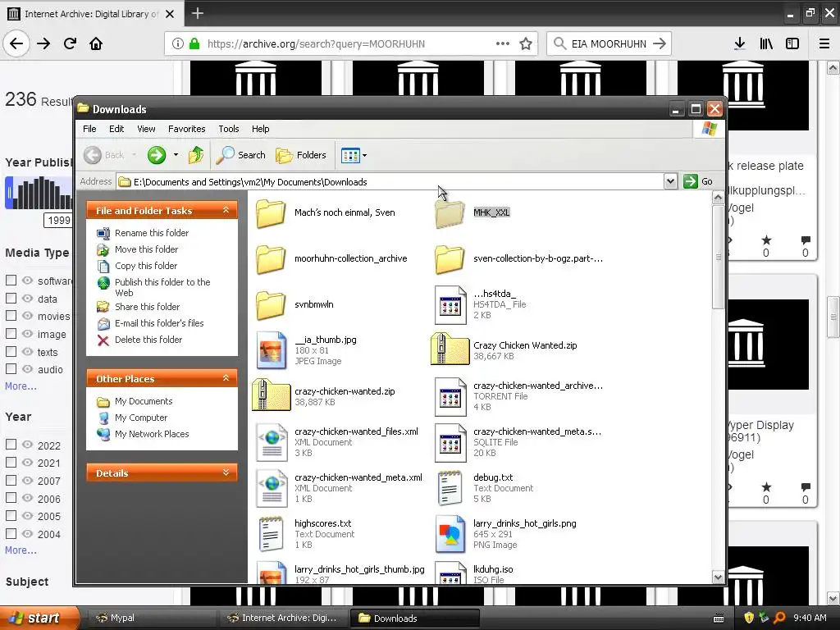Click the Windows start button
The height and width of the screenshot is (630, 840).
39,618
